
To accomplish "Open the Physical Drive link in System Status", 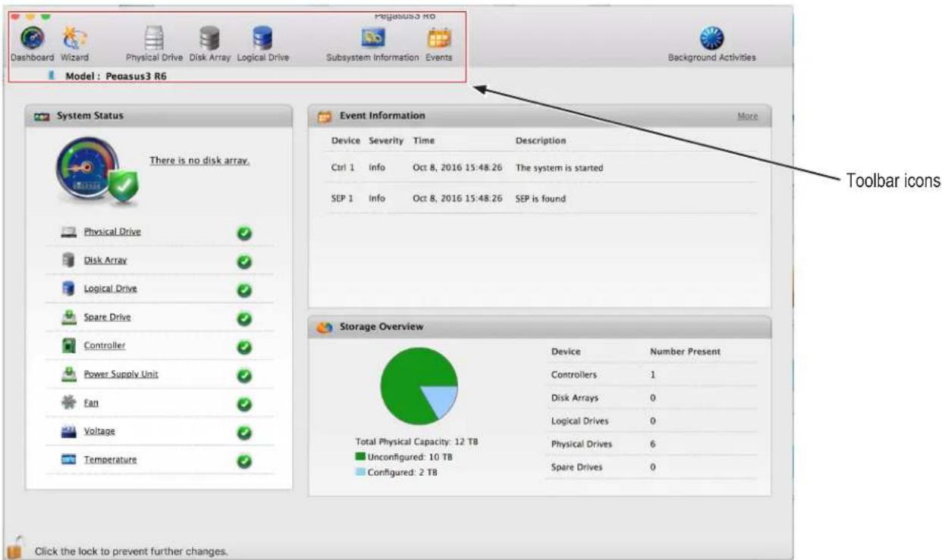I will tap(112, 232).
